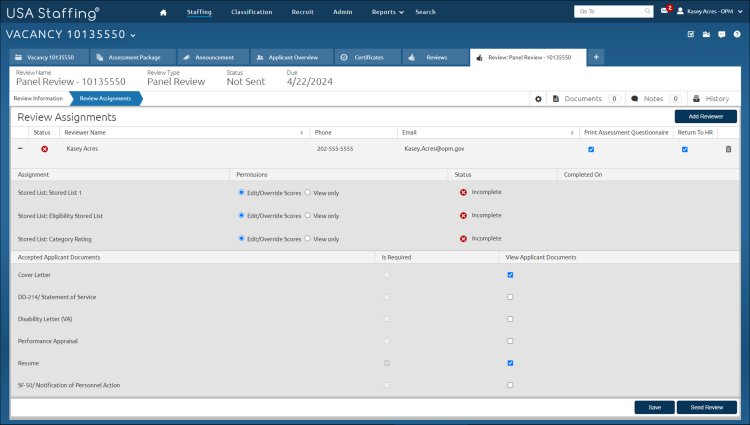Open History panel
Screen dimensions: 750x425
click(711, 99)
